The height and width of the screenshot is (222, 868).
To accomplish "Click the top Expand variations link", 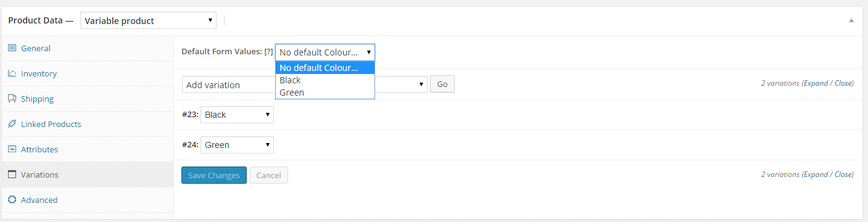I will click(x=816, y=83).
